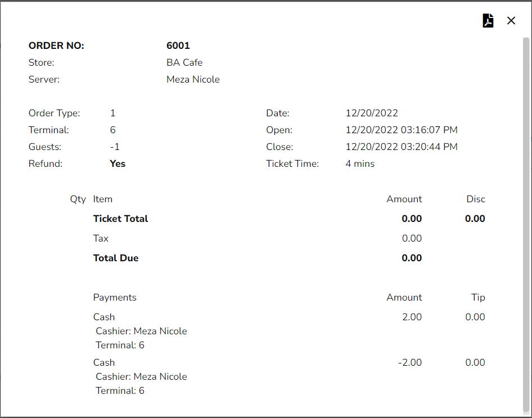Screen dimensions: 532x418
Task: Click the Ticket Total row label
Action: tap(120, 219)
